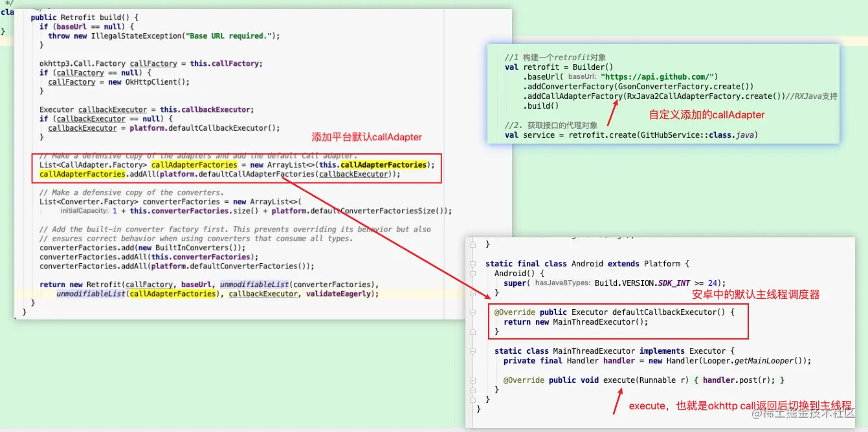Click 'return new MainThreadExecutor();' statement
Image resolution: width=868 pixels, height=432 pixels.
(x=575, y=322)
